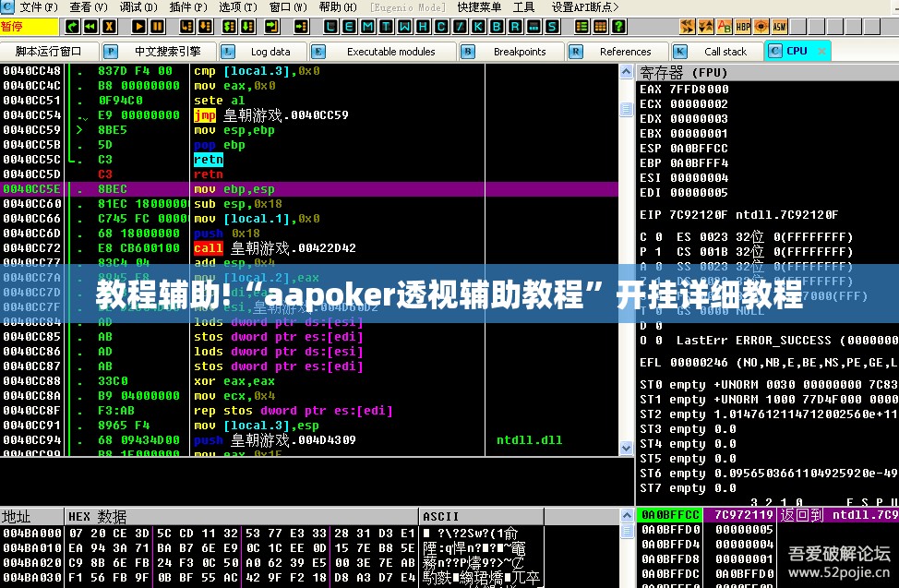This screenshot has height=588, width=899.
Task: Click the red target crosshair plugin icon
Action: (x=761, y=27)
